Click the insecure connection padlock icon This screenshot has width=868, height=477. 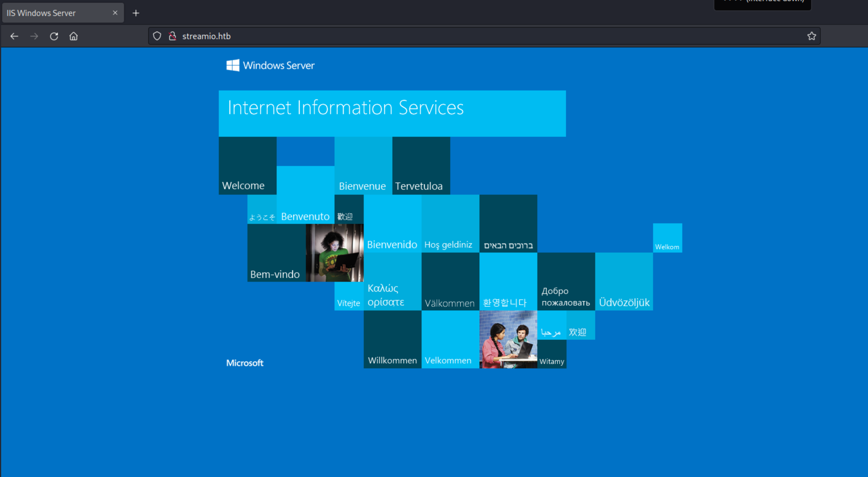(x=172, y=36)
